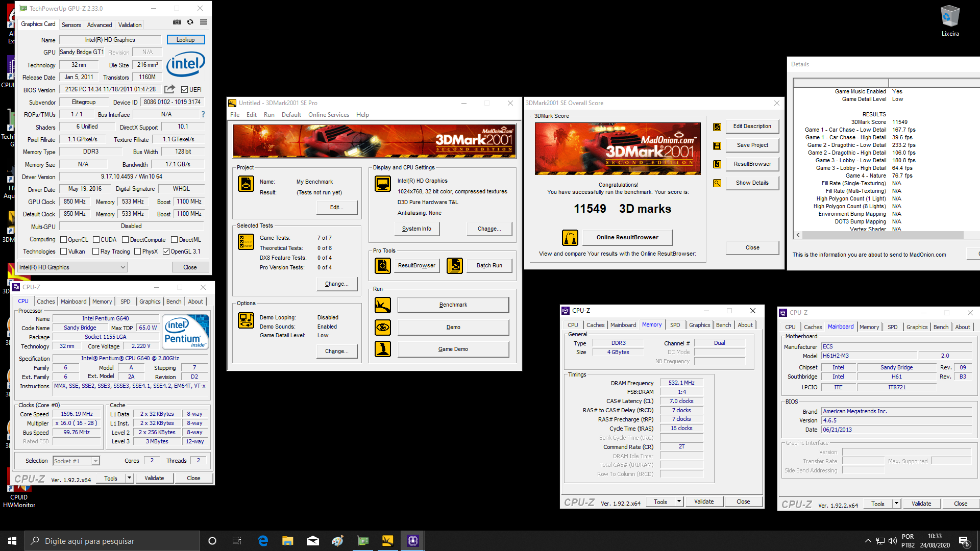Click the Batch Run icon in Pro Tools

(455, 265)
